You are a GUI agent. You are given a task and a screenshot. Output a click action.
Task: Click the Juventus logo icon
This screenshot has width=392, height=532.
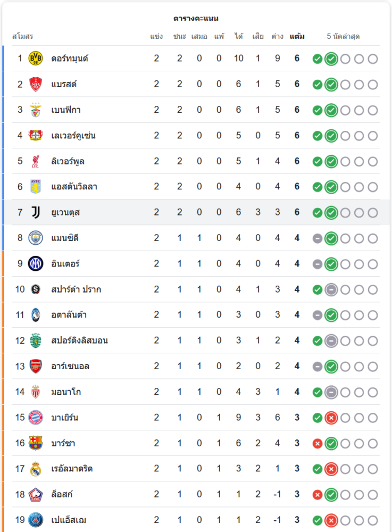[36, 212]
